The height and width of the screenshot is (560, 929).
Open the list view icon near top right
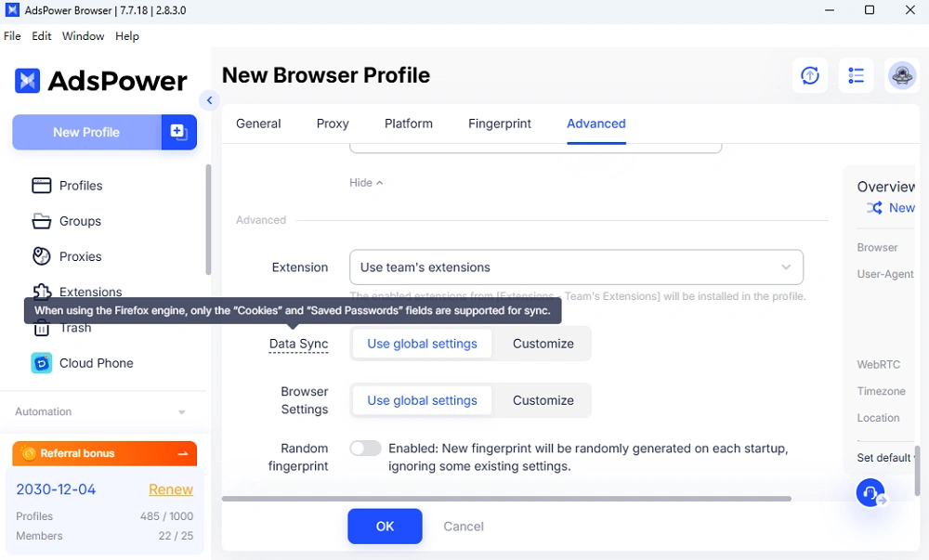coord(856,75)
